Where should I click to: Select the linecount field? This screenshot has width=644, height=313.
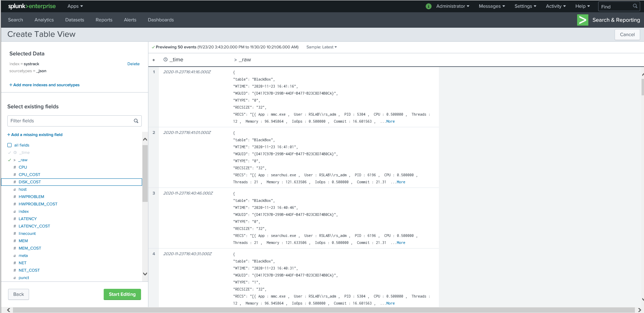point(27,233)
